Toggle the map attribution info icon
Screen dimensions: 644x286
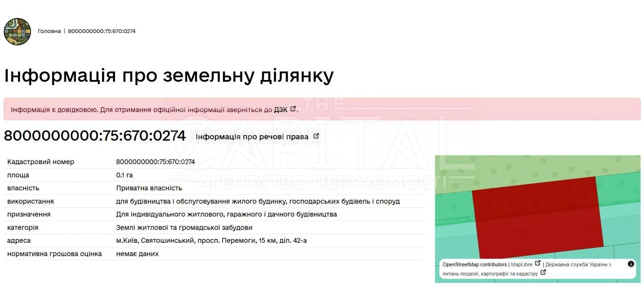(x=631, y=264)
